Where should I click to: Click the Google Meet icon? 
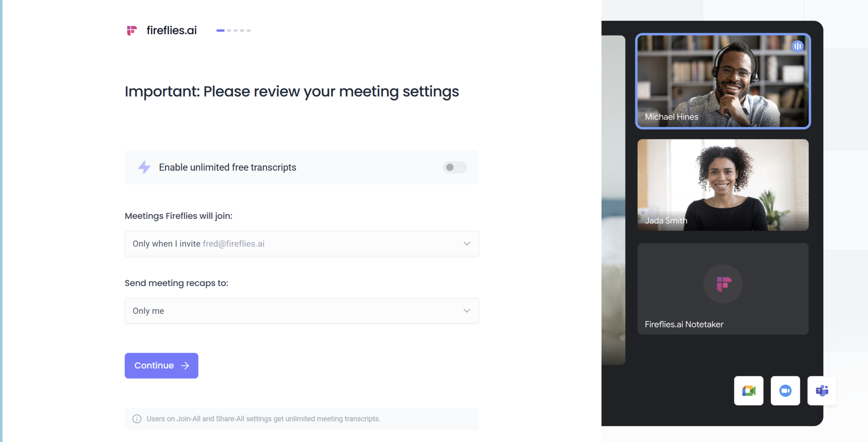[x=748, y=391]
